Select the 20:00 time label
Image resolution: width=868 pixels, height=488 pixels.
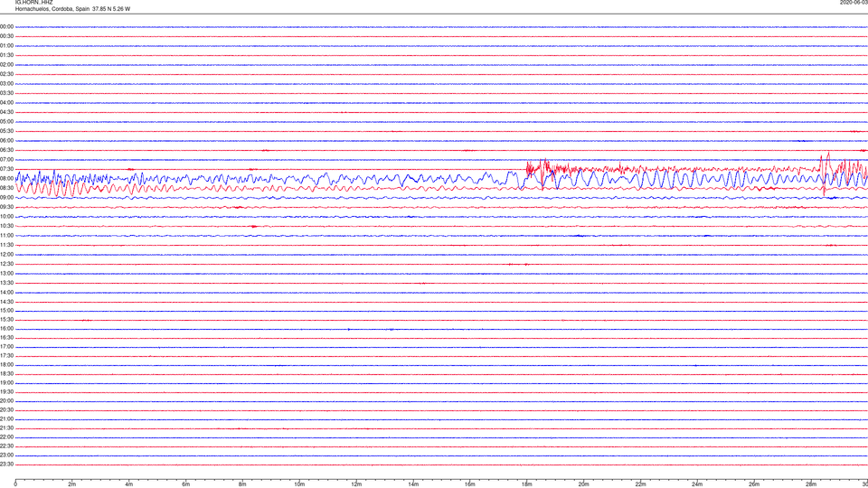6,401
